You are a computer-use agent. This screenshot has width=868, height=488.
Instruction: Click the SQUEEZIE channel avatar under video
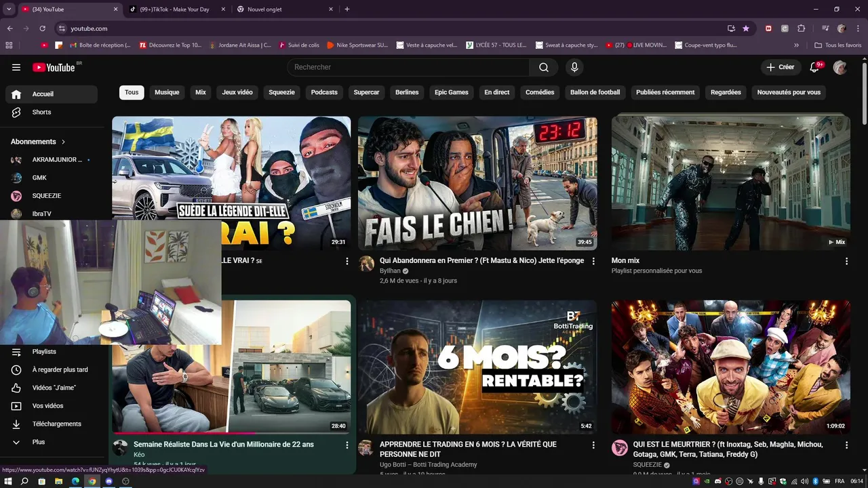620,447
